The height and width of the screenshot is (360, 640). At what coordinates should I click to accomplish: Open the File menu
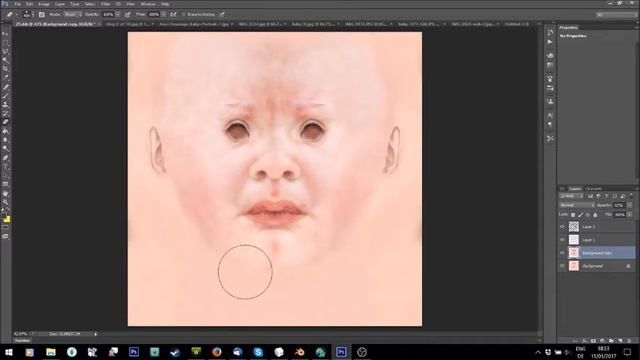pos(18,4)
